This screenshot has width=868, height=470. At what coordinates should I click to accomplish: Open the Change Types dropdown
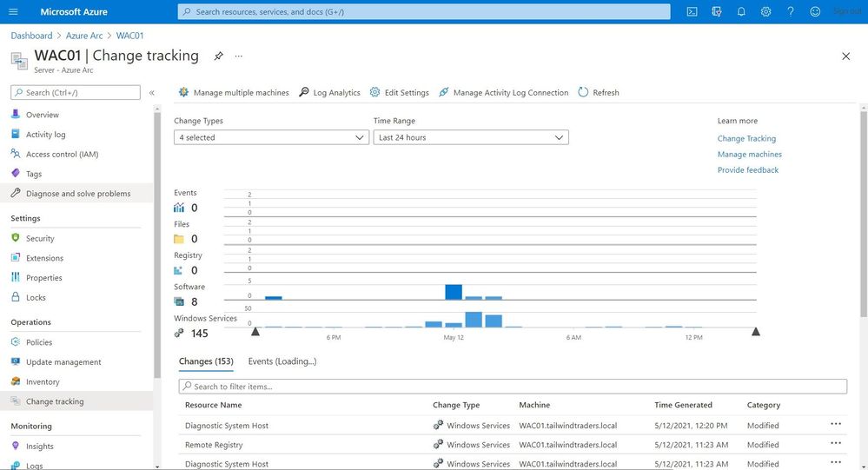click(271, 137)
